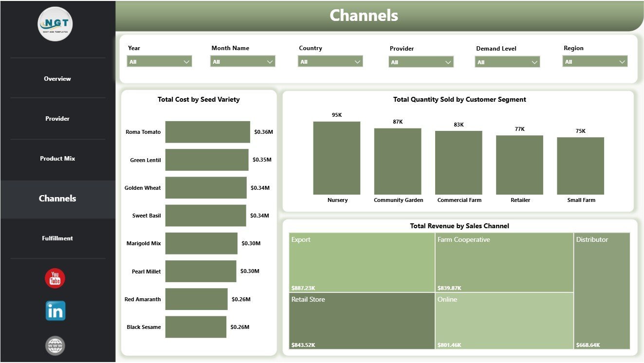Click the $668.64K Distributor revenue value
The image size is (644, 363).
click(588, 345)
